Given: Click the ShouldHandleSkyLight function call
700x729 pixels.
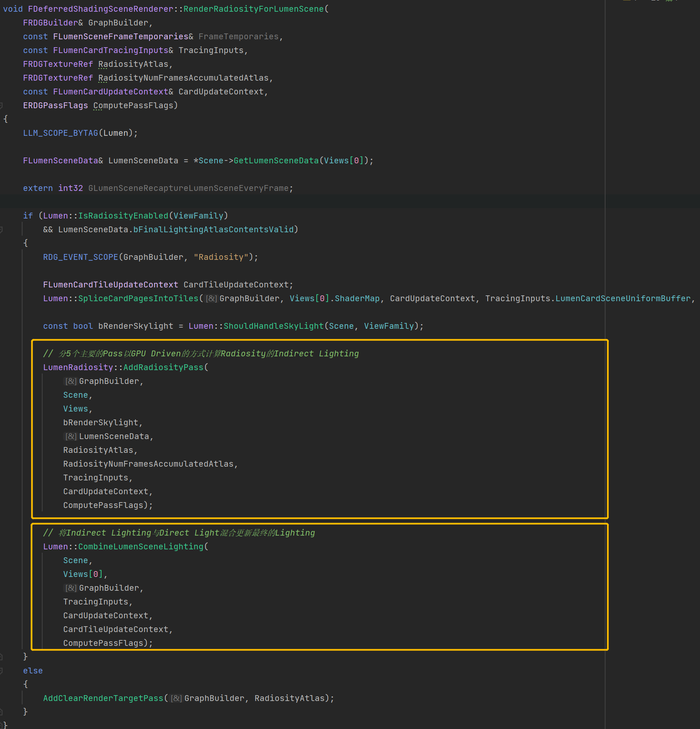Looking at the screenshot, I should point(273,326).
